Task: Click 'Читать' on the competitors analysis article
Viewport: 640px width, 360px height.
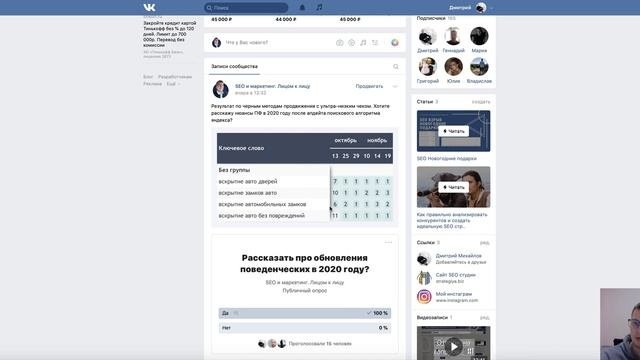Action: coord(453,187)
